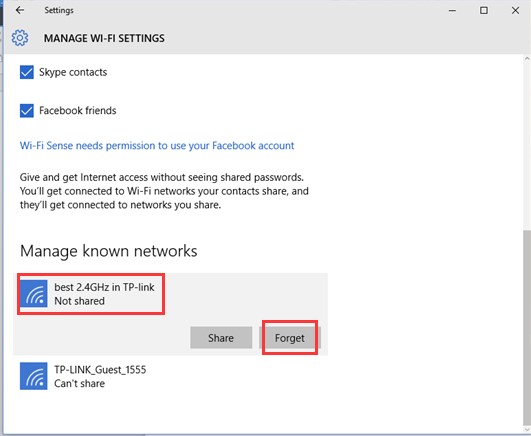Open the Wi-Fi Sense Facebook permission link
Screen dimensions: 531x436
point(157,146)
